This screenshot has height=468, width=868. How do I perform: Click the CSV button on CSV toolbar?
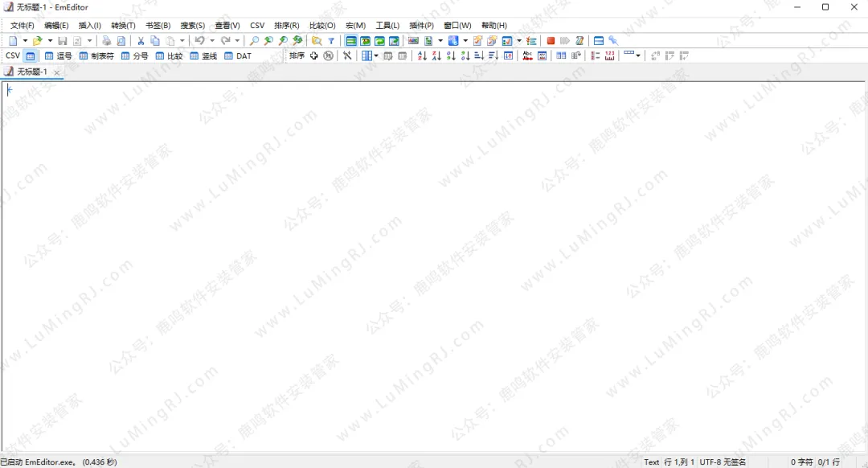(13, 56)
